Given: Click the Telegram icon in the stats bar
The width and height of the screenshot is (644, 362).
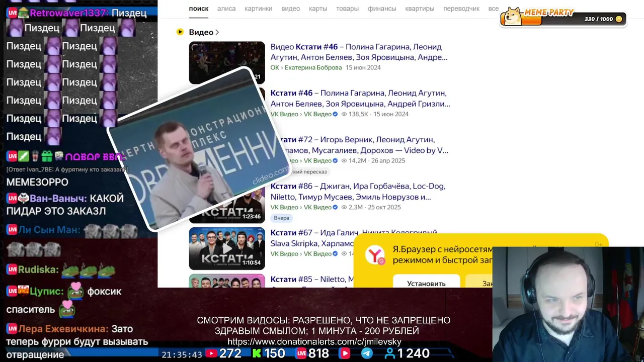Looking at the screenshot, I should point(367,354).
